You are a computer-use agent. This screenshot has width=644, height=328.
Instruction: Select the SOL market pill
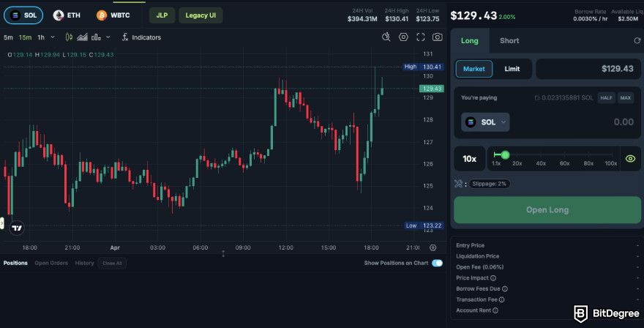pos(23,15)
